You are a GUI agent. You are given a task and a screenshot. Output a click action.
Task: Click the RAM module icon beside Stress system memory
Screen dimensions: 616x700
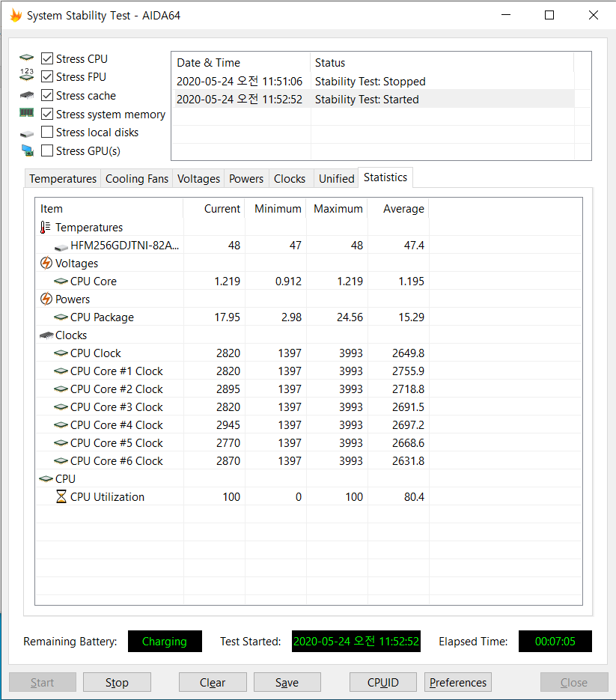27,112
